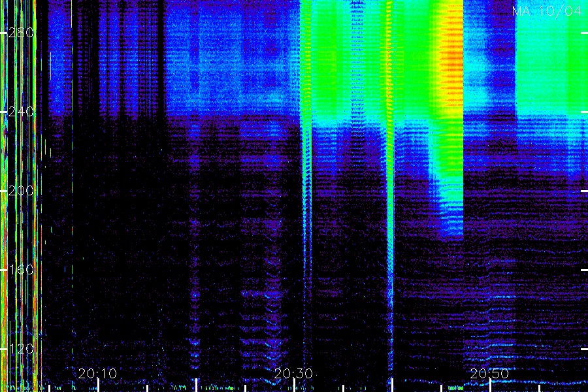The image size is (588, 392).
Task: Click the time tick mark below 20:30
Action: (x=295, y=385)
